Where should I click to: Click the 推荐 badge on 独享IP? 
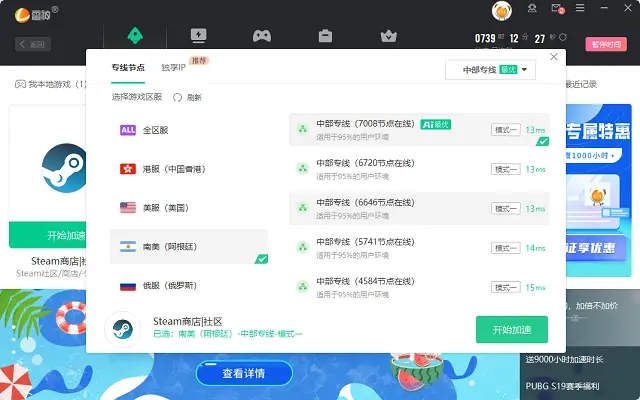point(199,61)
